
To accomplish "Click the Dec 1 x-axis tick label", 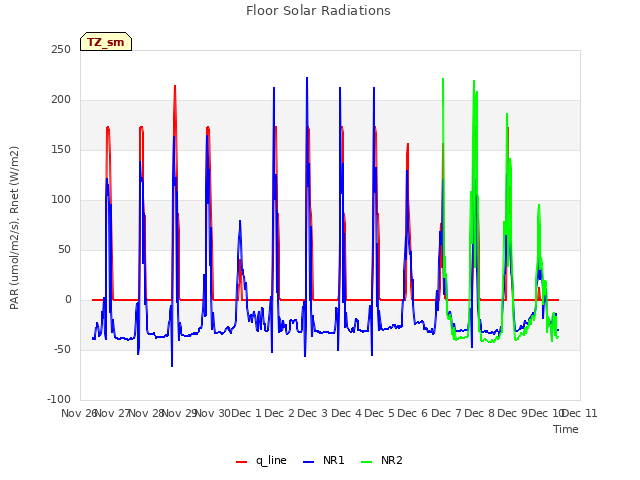I will coord(246,413).
